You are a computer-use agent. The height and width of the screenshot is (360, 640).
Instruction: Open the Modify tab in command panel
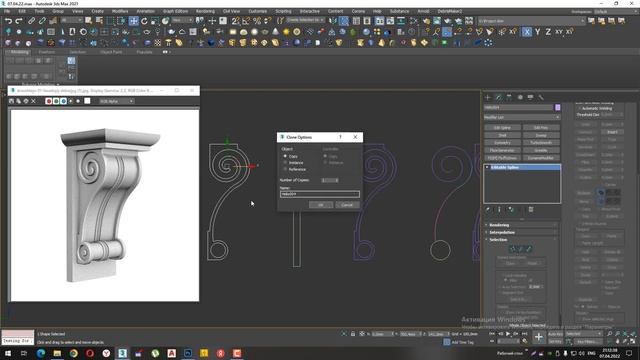(498, 97)
